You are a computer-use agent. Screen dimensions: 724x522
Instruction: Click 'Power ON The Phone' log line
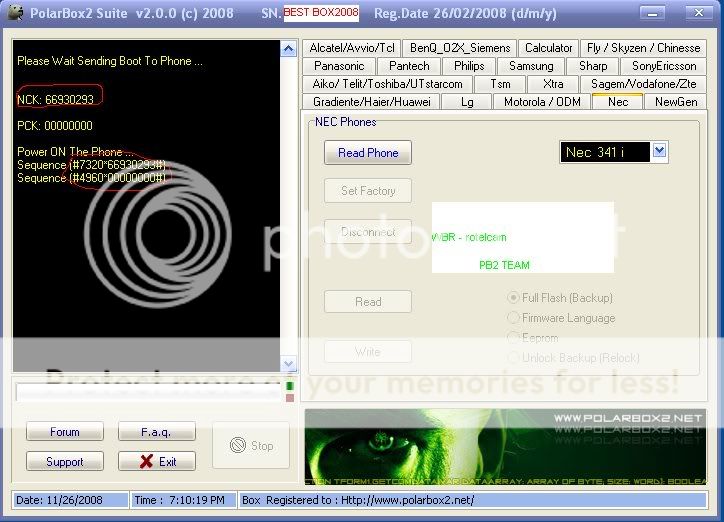75,152
